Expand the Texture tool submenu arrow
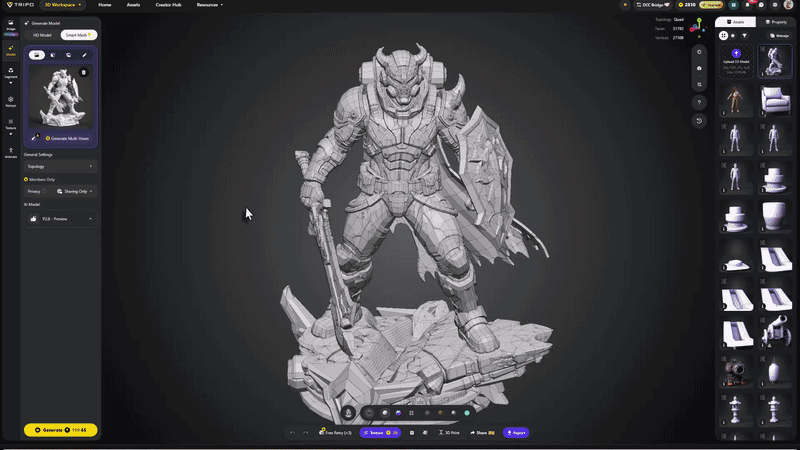 (11, 134)
